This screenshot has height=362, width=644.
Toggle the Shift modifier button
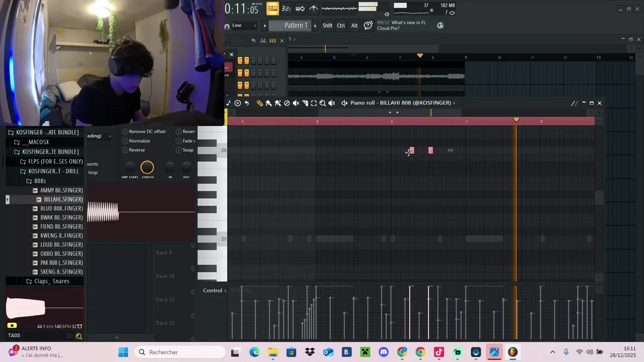coord(328,26)
